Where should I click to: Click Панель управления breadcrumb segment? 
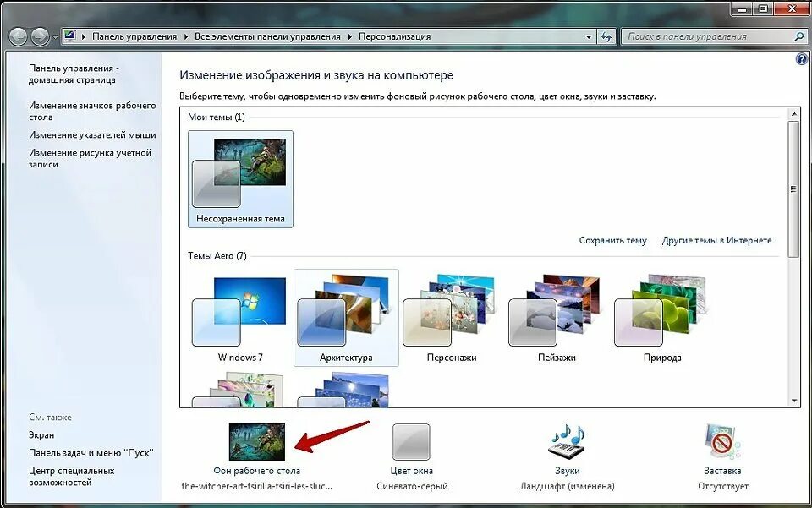point(134,36)
